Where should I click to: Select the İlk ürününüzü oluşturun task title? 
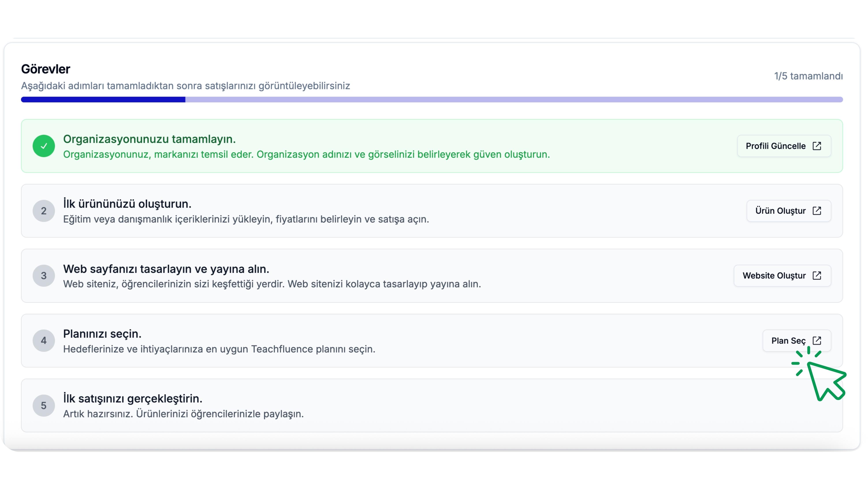[x=127, y=204]
